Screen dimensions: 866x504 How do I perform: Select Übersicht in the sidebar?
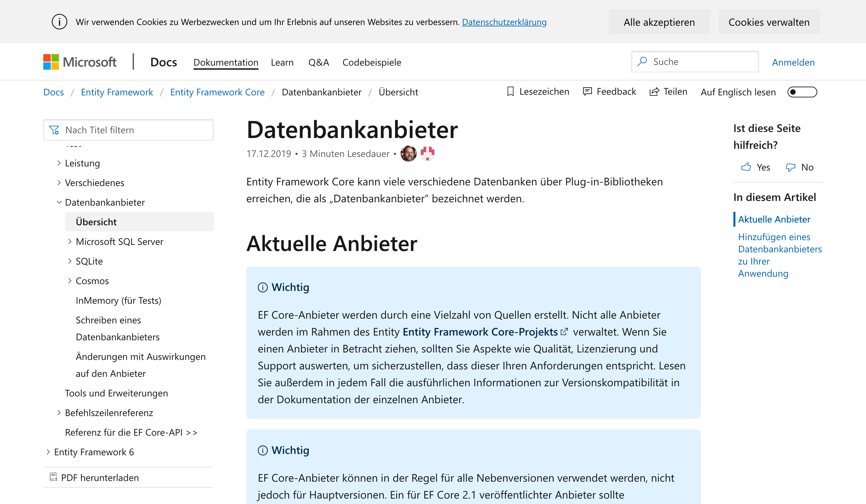139,222
